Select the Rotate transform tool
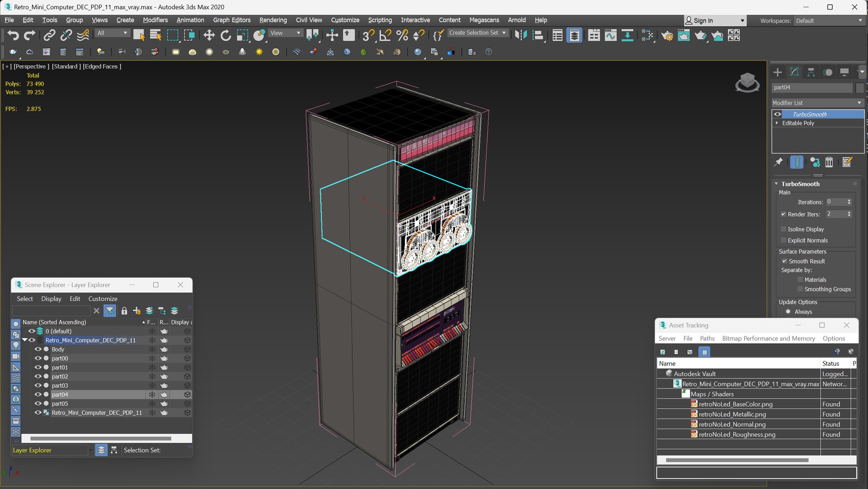The image size is (868, 489). coord(225,35)
